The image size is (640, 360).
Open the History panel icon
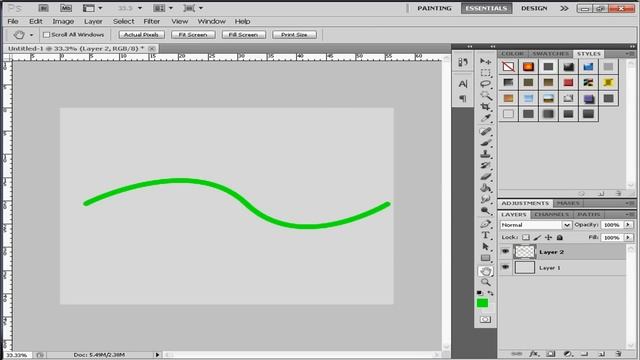(463, 62)
